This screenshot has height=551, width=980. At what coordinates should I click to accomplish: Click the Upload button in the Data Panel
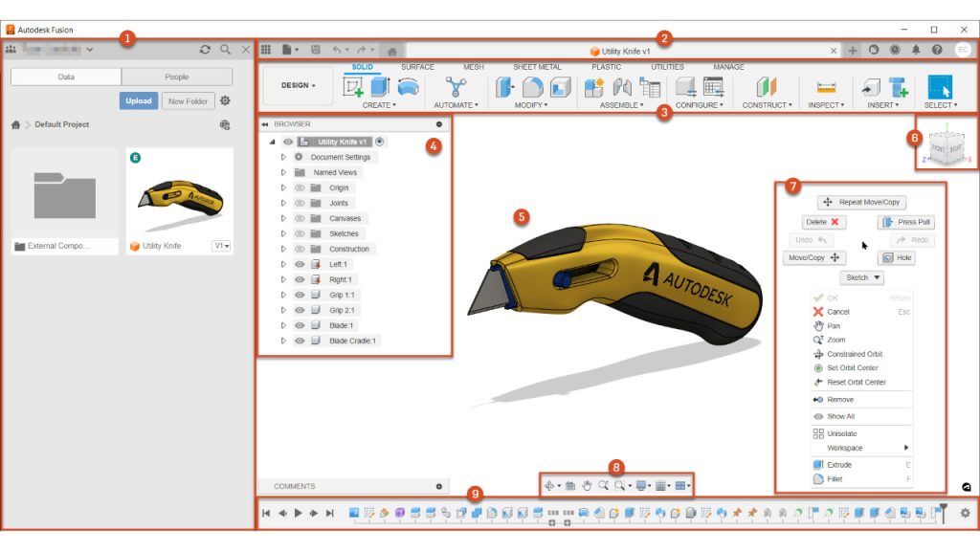pyautogui.click(x=138, y=99)
